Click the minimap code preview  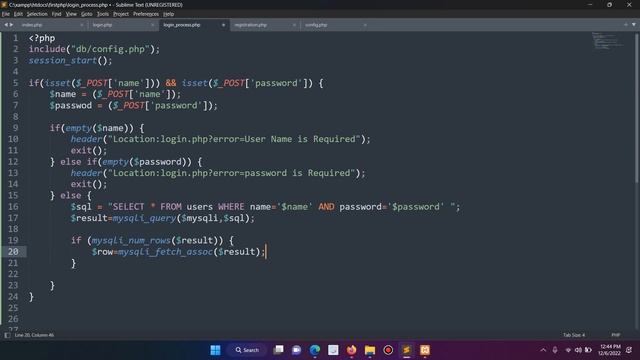coord(608,41)
